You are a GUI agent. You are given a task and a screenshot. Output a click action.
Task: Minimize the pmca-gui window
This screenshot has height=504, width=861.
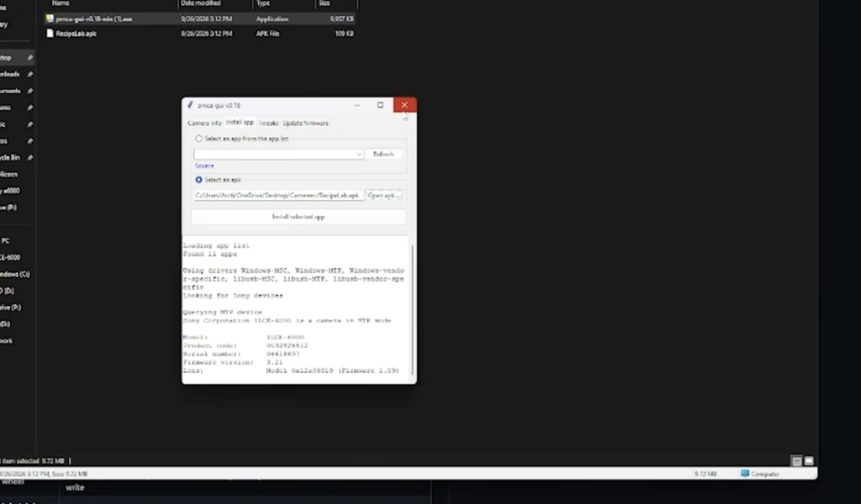pos(357,105)
